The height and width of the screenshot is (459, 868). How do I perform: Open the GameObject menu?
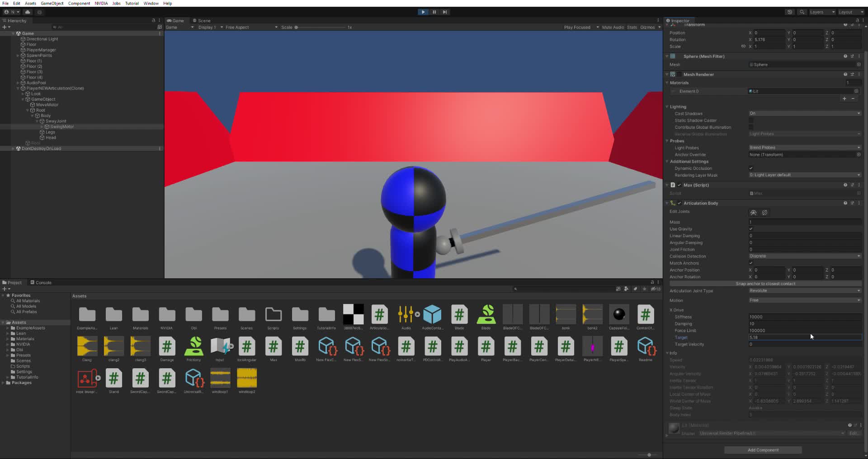[52, 3]
